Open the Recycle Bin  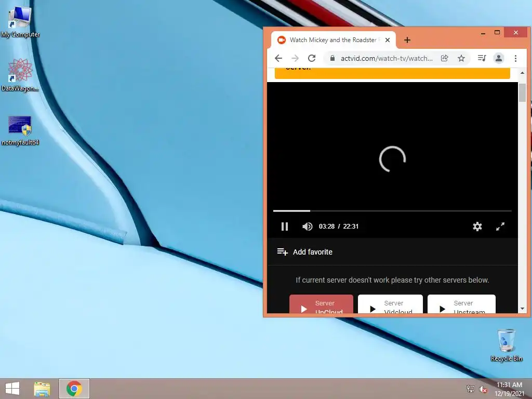click(506, 345)
